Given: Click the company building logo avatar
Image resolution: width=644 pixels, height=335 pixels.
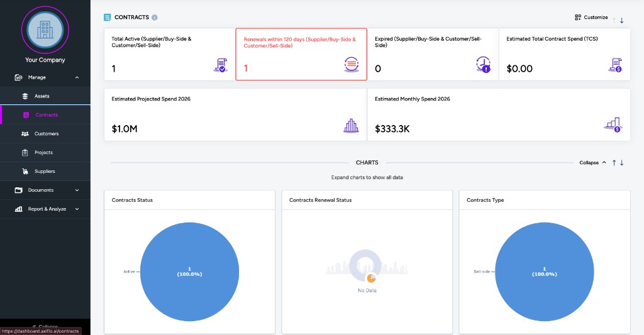Looking at the screenshot, I should (45, 30).
